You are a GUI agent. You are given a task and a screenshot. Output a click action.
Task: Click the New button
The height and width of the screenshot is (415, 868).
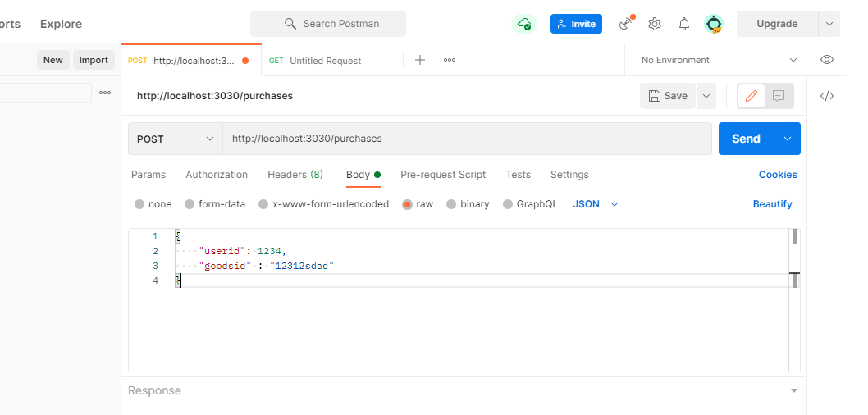[53, 60]
